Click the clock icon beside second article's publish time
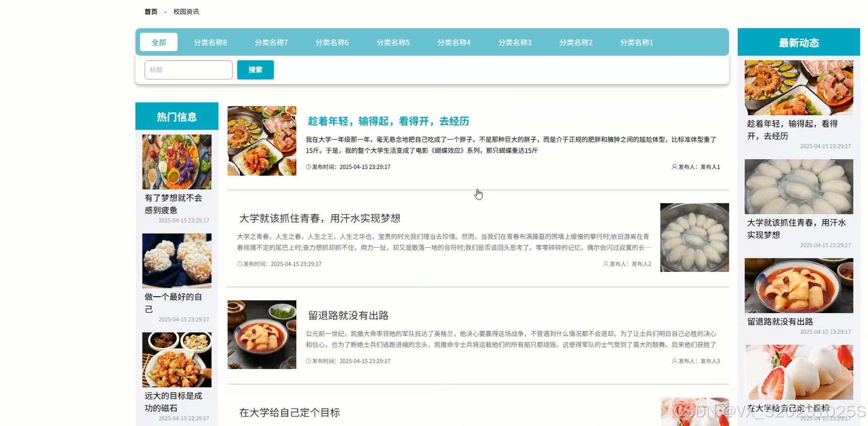This screenshot has height=426, width=868. tap(240, 264)
